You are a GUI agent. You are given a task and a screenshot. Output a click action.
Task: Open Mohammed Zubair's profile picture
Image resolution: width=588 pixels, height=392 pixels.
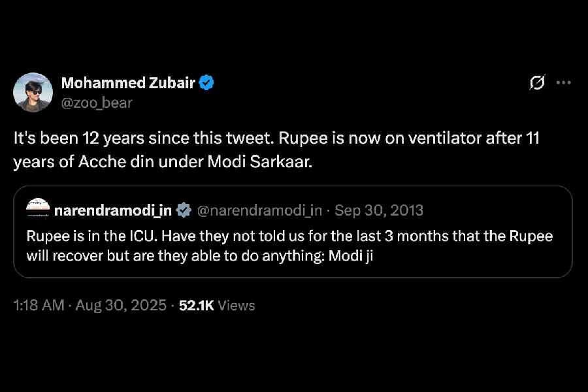33,92
